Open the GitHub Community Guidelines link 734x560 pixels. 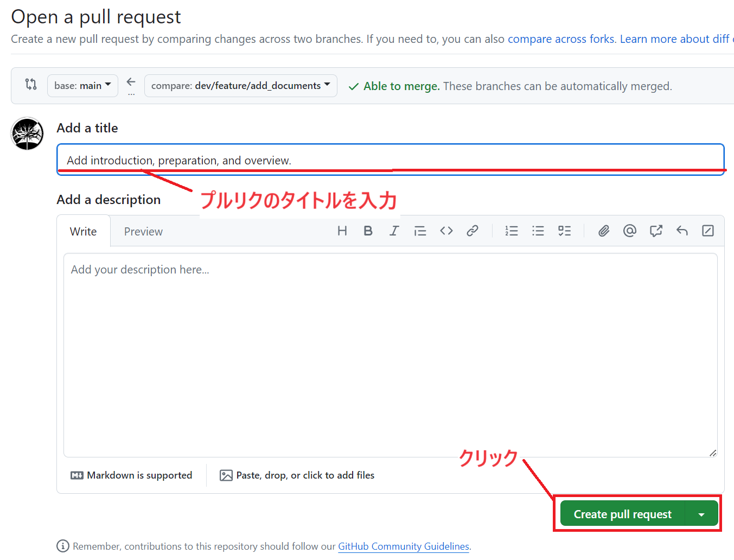coord(403,546)
